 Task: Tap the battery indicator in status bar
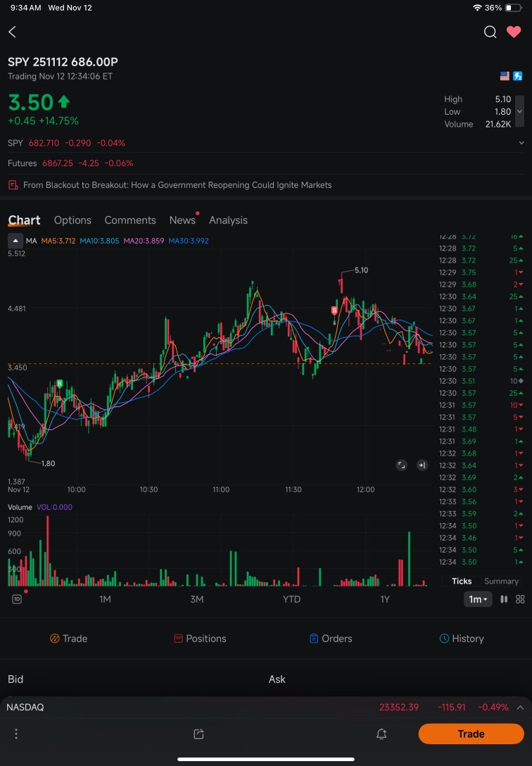pyautogui.click(x=514, y=8)
